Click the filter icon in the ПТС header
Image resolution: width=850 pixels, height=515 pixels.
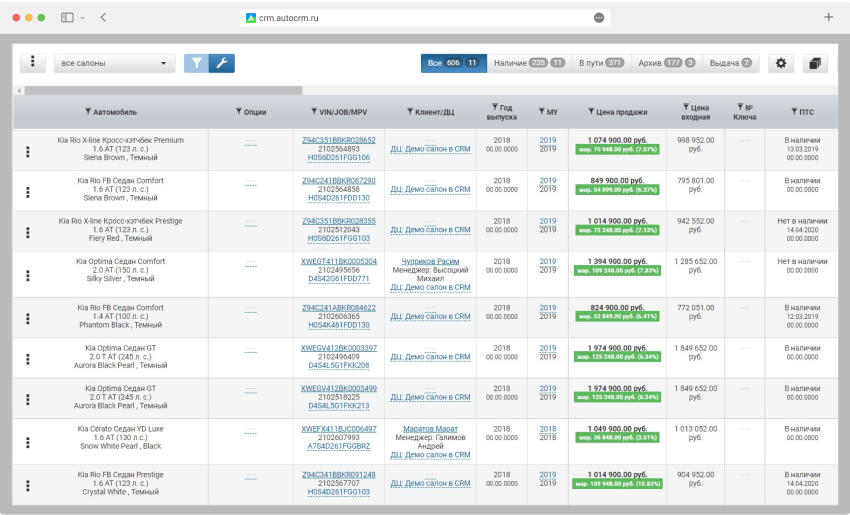coord(794,112)
